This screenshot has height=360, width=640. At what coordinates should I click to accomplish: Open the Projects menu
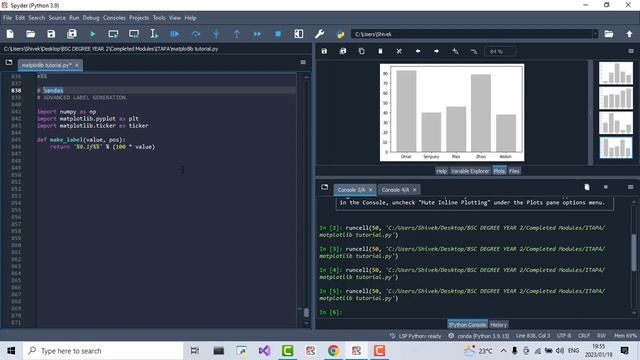click(x=139, y=18)
